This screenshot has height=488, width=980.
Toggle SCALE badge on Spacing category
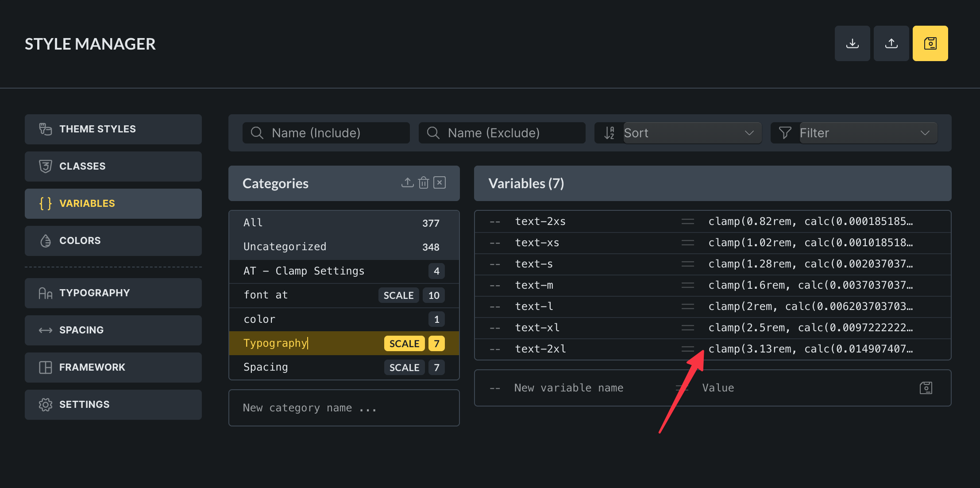[x=404, y=368]
